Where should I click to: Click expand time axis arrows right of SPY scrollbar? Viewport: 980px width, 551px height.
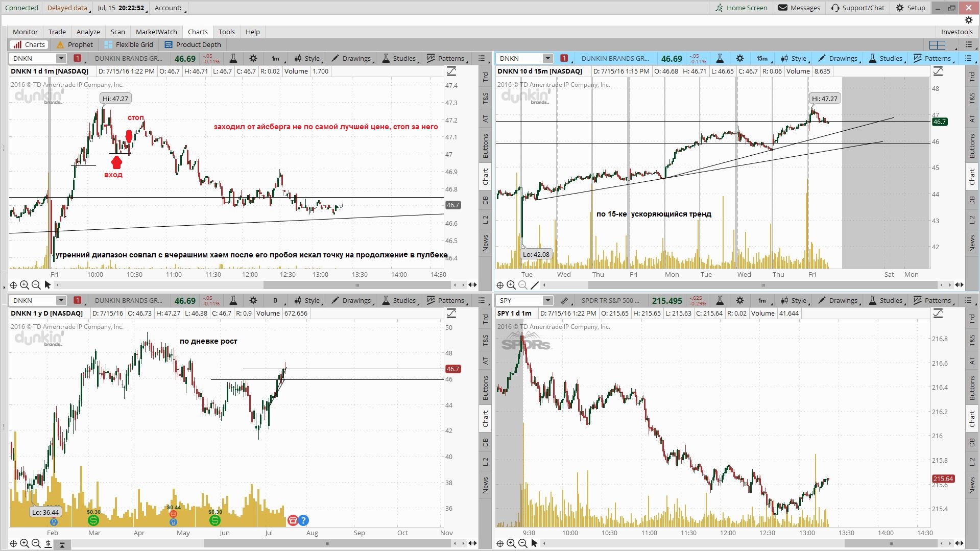pyautogui.click(x=959, y=543)
